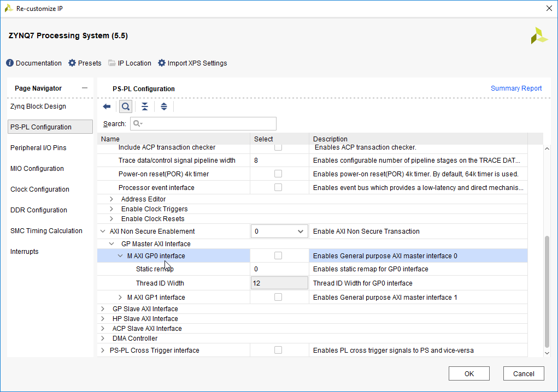Click Import XPS Settings gear icon

(x=162, y=63)
